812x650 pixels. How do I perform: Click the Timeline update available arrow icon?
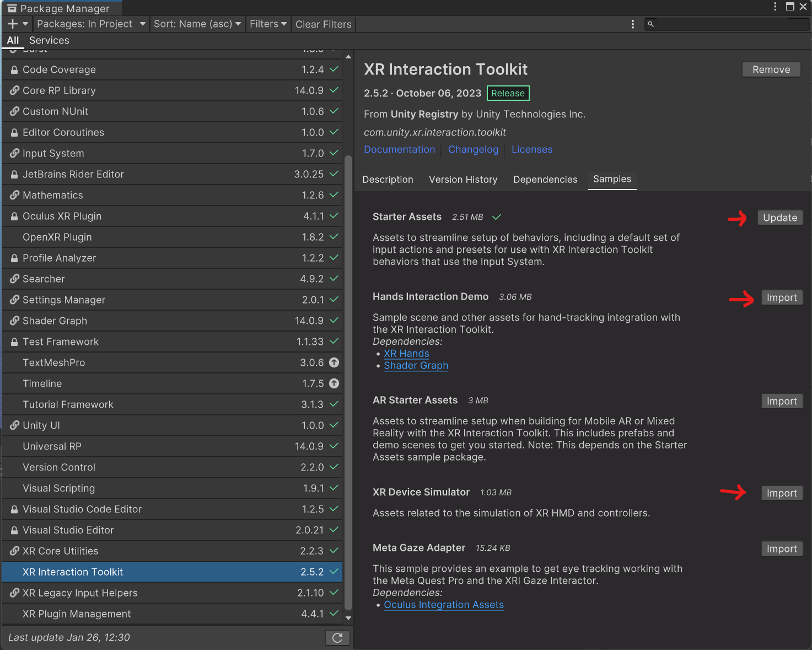(334, 383)
